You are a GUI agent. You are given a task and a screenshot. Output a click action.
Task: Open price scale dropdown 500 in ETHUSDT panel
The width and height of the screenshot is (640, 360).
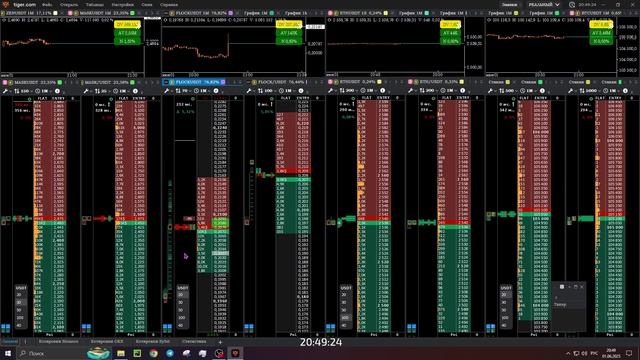(x=348, y=91)
